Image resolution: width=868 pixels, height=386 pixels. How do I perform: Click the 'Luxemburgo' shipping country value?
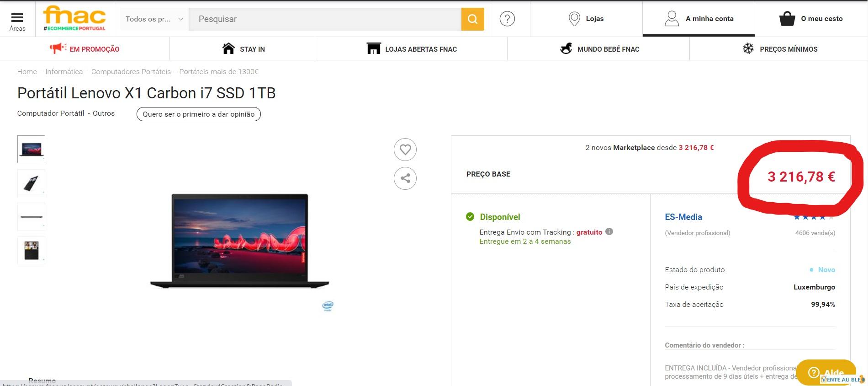coord(814,287)
